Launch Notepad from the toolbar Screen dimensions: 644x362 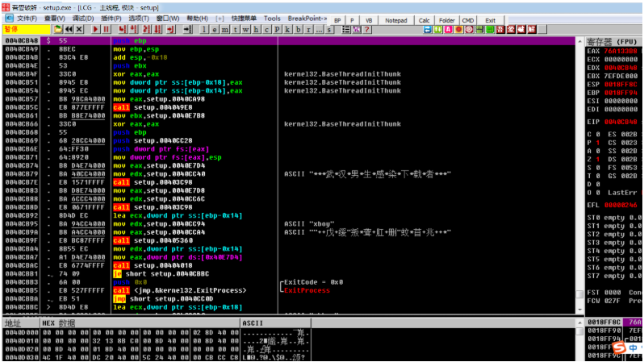pyautogui.click(x=396, y=20)
